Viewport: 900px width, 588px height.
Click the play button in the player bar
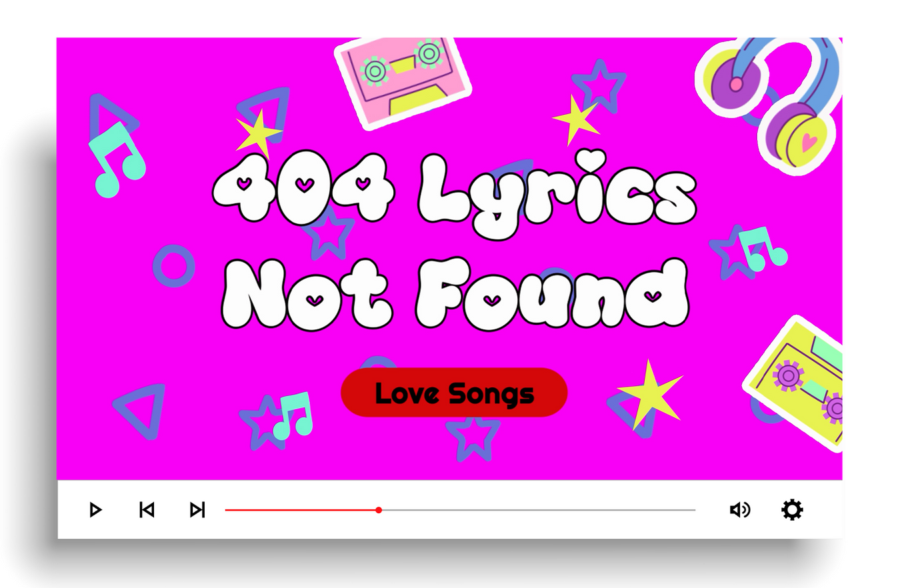(x=95, y=510)
